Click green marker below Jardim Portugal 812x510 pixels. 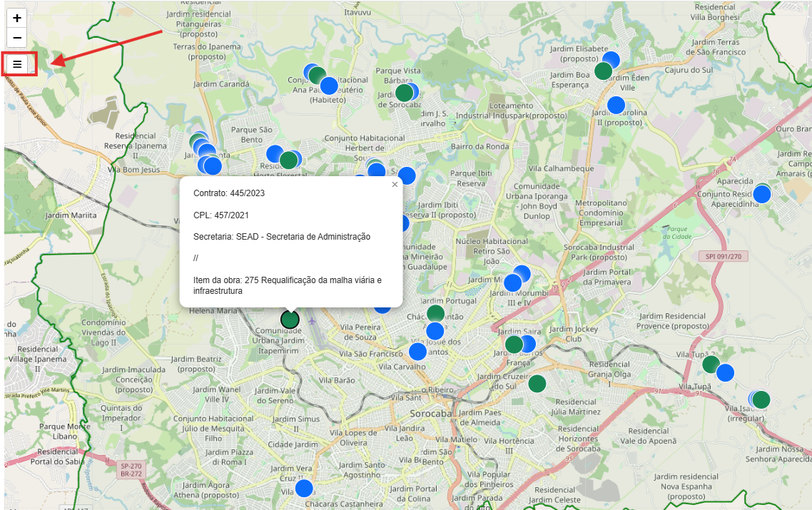click(x=435, y=314)
